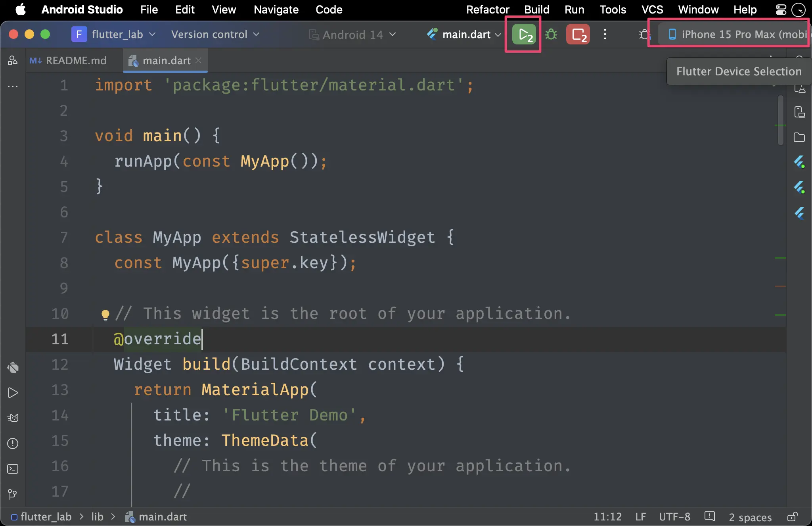Open the VCS menu
The image size is (812, 526).
(652, 10)
